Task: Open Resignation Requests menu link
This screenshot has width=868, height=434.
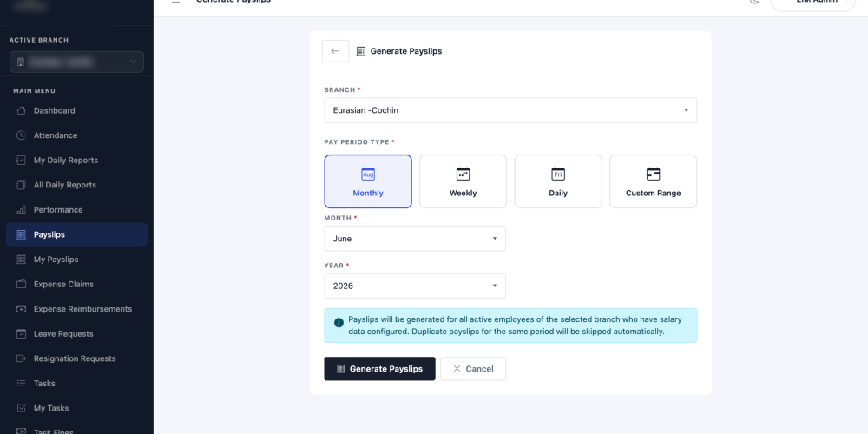Action: click(x=76, y=358)
